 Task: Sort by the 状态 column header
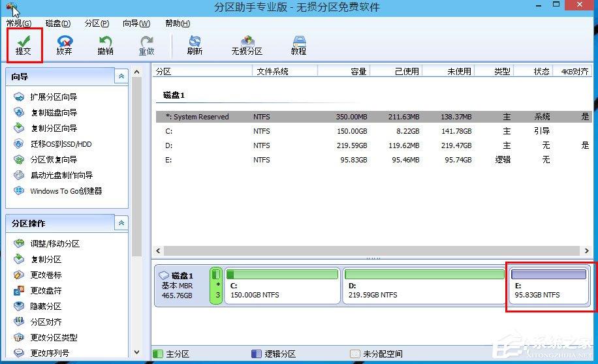point(533,71)
